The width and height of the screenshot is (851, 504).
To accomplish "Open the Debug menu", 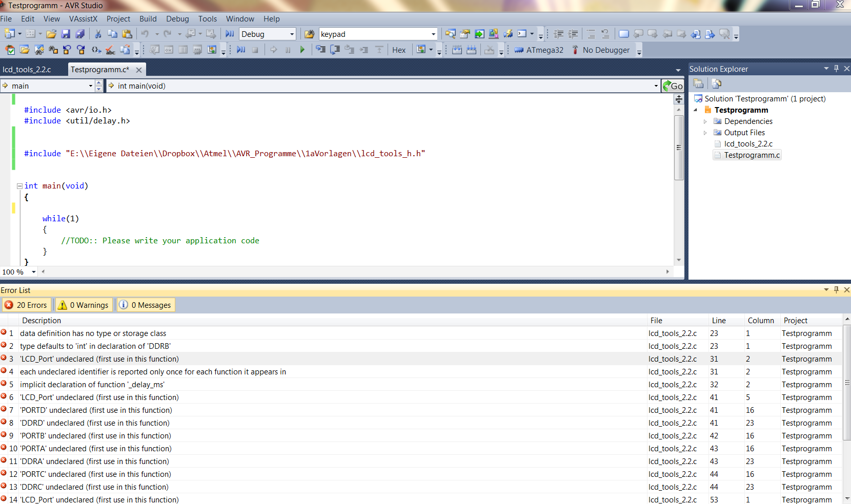I will coord(177,18).
